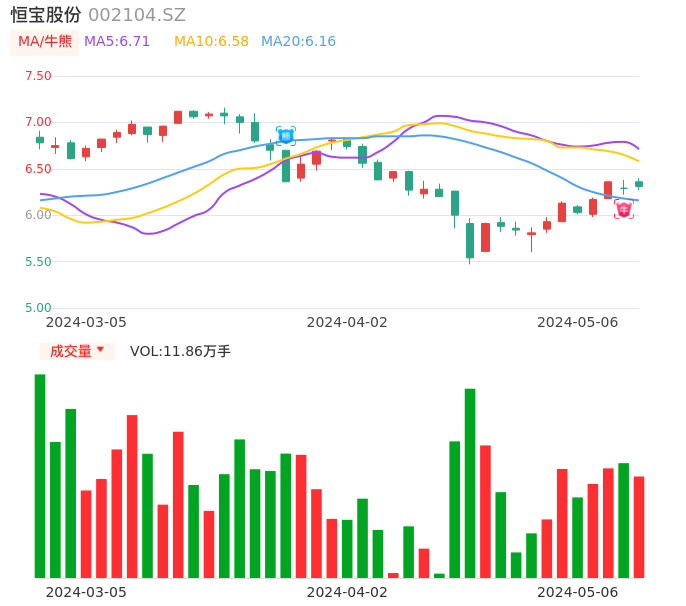The height and width of the screenshot is (606, 686).
Task: Open the MA/牛熊 indicator selector
Action: (x=45, y=42)
